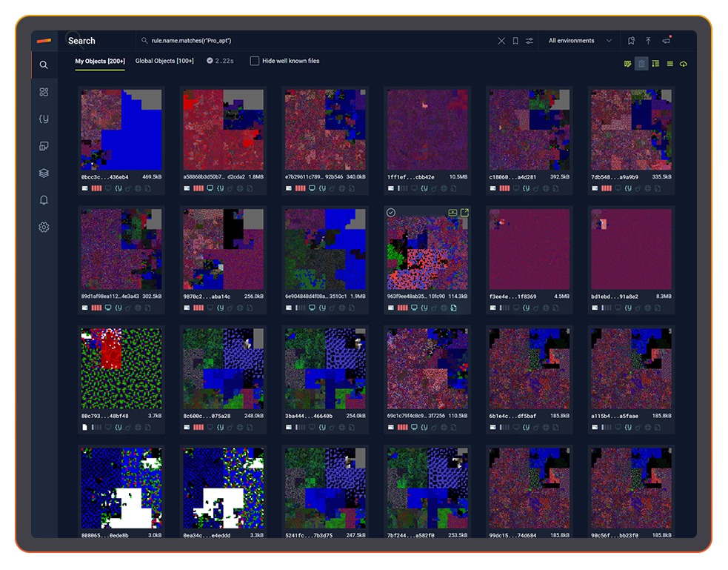Enable Hide well known files checkbox
Image resolution: width=728 pixels, height=570 pixels.
click(255, 61)
